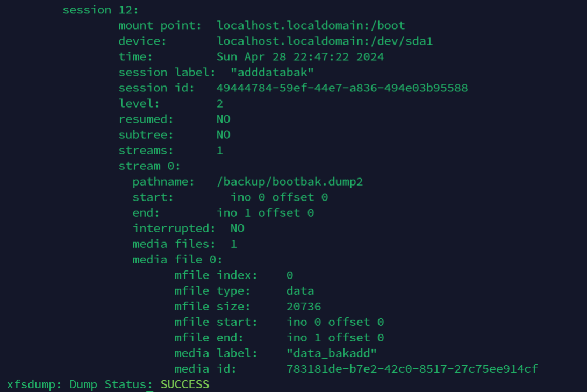Click the media label "data_bakadd"
Viewport: 587px width, 392px height.
332,353
